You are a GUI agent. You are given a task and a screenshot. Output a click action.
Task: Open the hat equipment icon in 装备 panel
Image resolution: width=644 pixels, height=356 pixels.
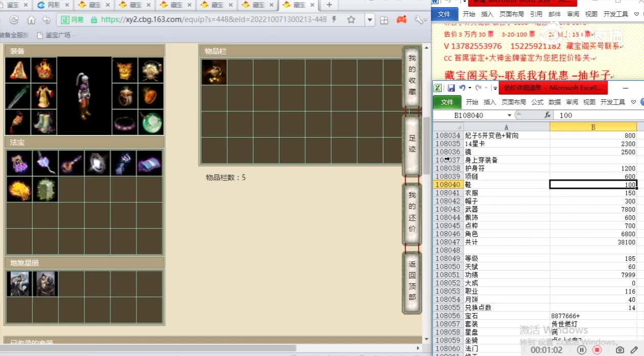tap(18, 70)
